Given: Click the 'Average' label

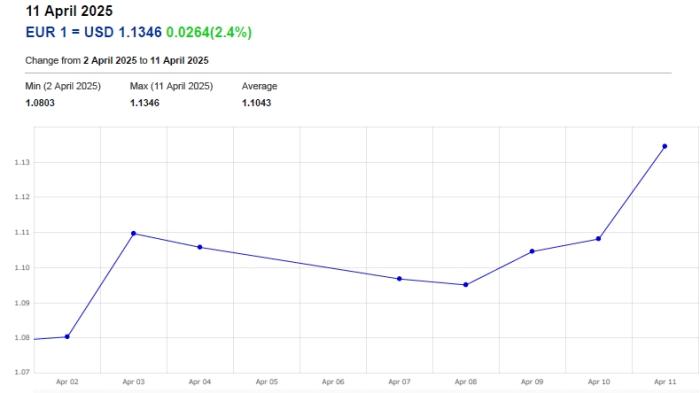Looking at the screenshot, I should click(x=259, y=86).
